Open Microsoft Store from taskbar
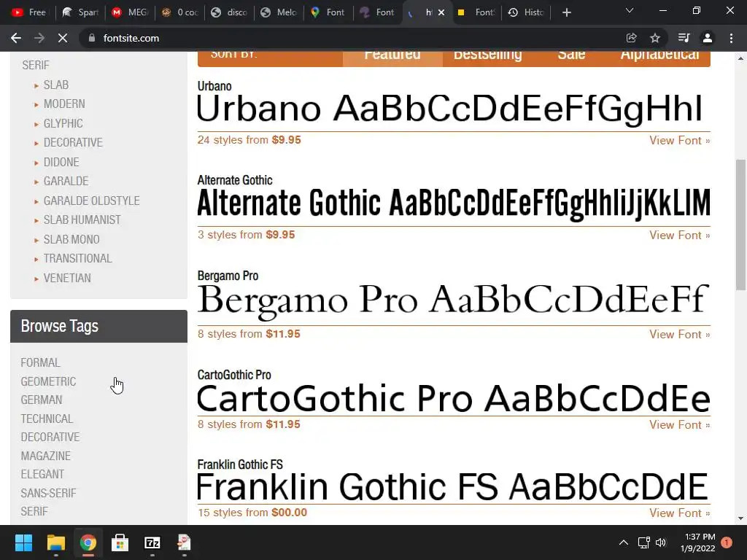 coord(120,542)
